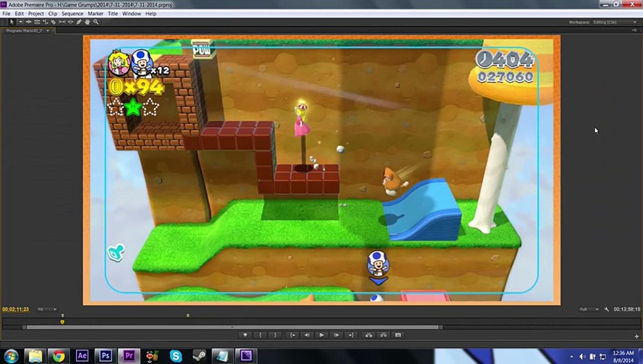Select the Track Select tool
This screenshot has height=364, width=643.
tap(20, 22)
